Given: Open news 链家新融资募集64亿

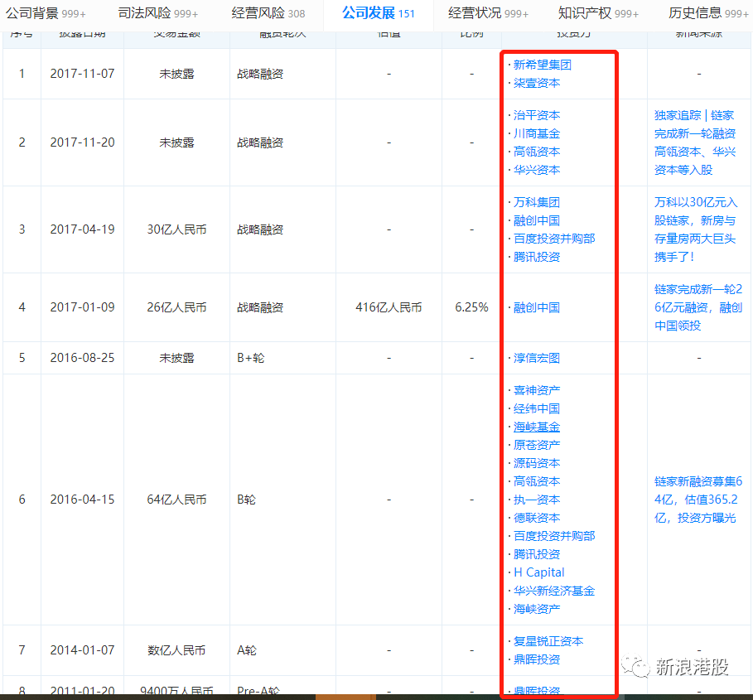Looking at the screenshot, I should click(698, 500).
